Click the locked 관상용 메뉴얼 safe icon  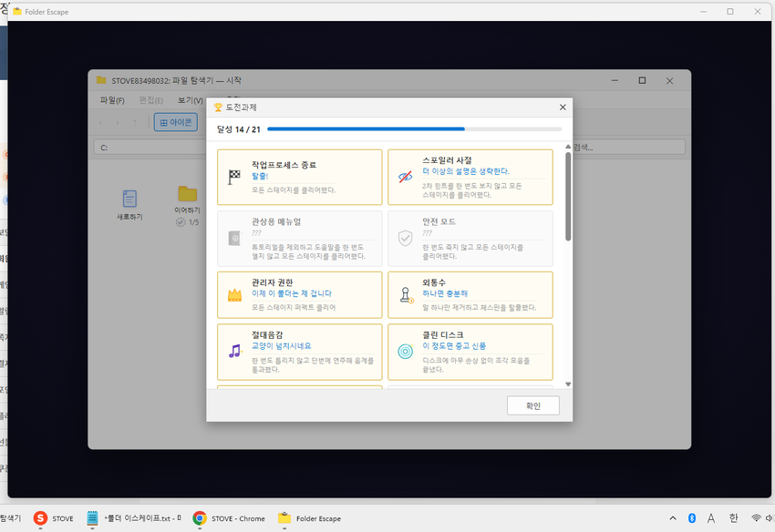coord(234,238)
